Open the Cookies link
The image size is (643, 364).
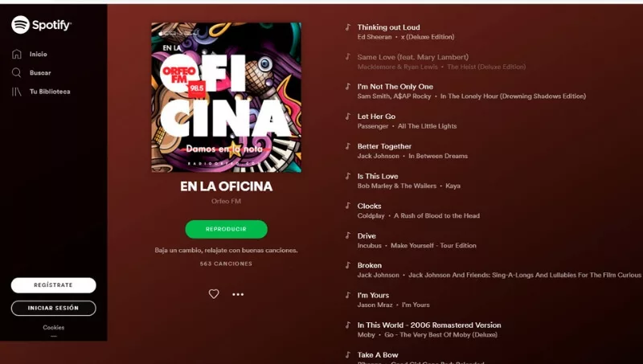pos(54,328)
